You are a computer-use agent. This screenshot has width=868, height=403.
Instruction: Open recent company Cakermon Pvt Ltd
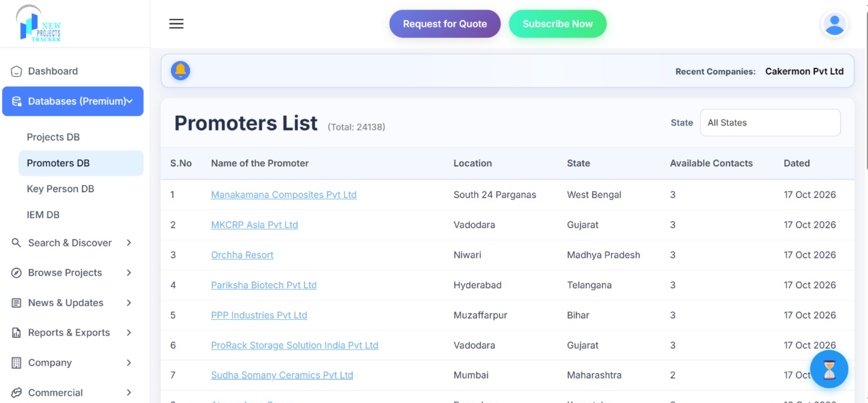(804, 71)
